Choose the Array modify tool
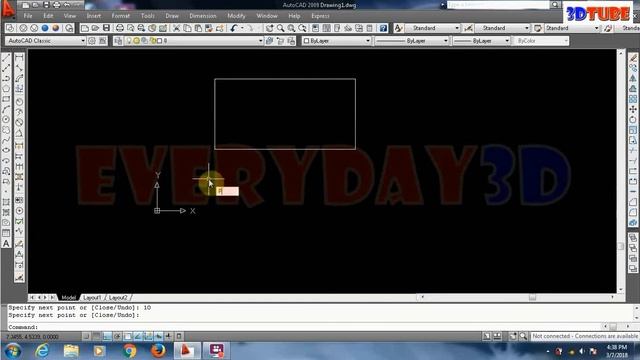Screen dimensions: 640x360 pos(633,99)
